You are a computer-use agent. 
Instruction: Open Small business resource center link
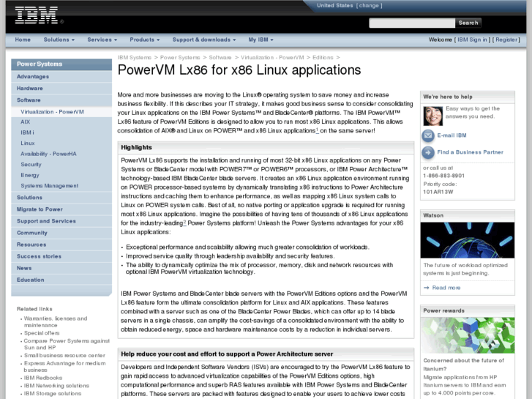(x=64, y=356)
